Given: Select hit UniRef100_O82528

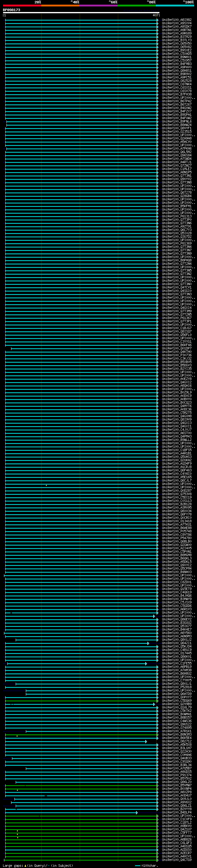Looking at the screenshot, I should (176, 81).
